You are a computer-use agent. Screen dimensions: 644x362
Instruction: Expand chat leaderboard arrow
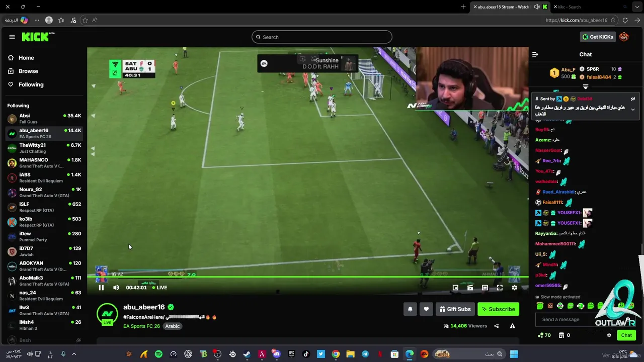585,86
